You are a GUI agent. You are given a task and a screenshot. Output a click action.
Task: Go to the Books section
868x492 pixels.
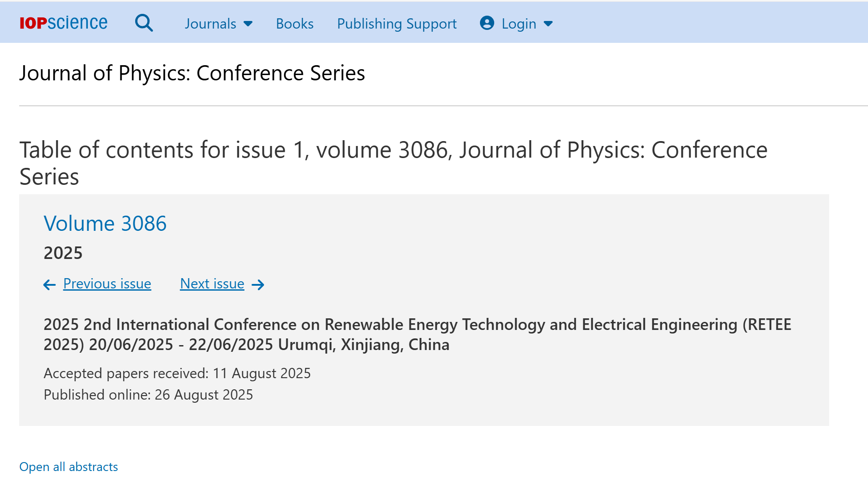pos(294,24)
